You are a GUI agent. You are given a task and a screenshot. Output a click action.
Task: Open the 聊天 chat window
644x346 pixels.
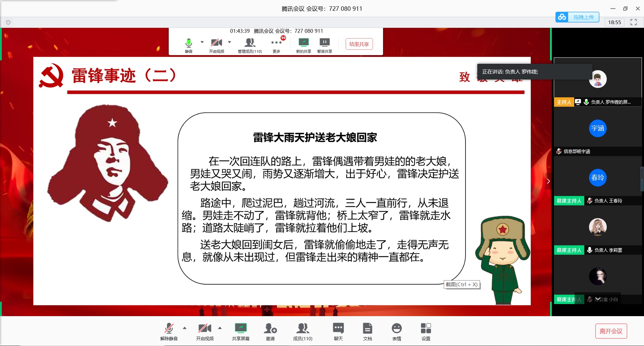point(338,329)
